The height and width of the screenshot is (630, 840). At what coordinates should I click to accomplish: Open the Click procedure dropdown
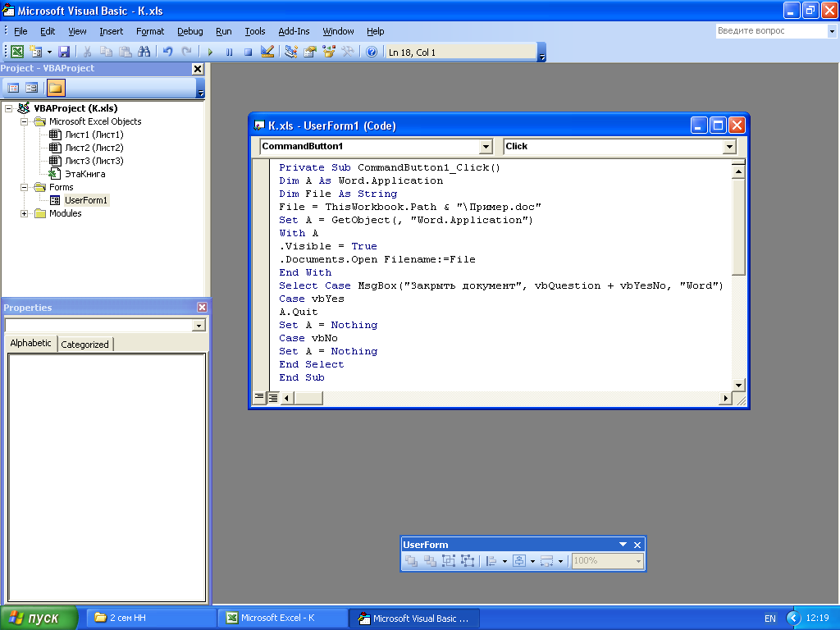click(x=728, y=146)
